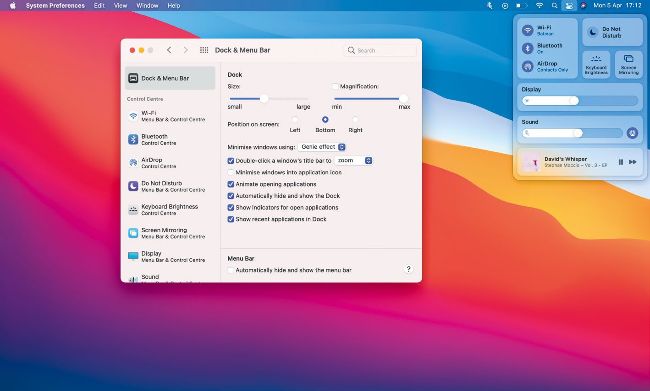The height and width of the screenshot is (391, 650).
Task: Adjust Sound volume slider in Control Centre
Action: 572,133
